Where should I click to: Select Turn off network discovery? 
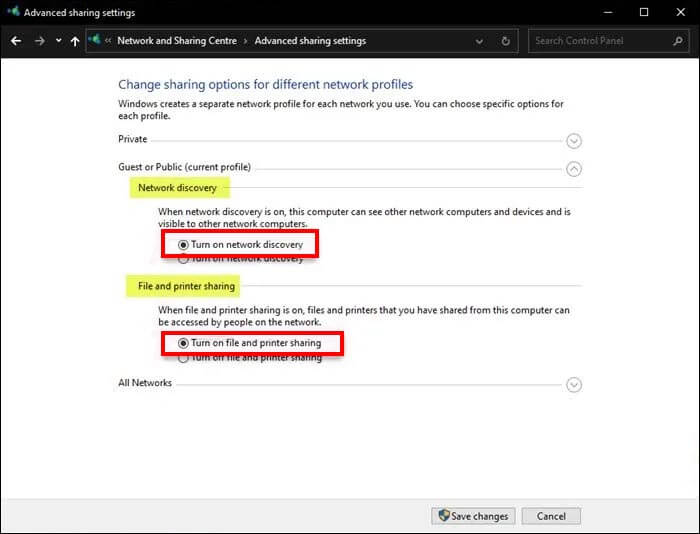pos(240,259)
